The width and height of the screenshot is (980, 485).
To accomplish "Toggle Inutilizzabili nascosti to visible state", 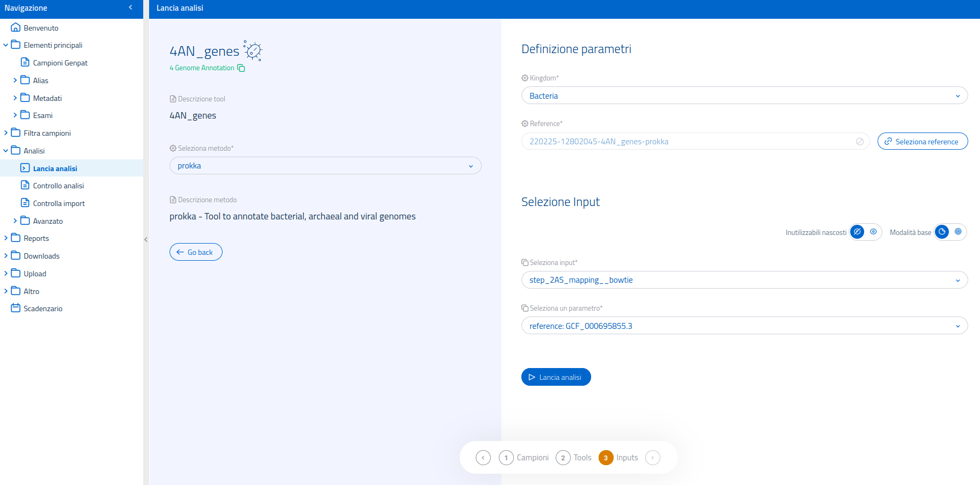I will point(873,232).
